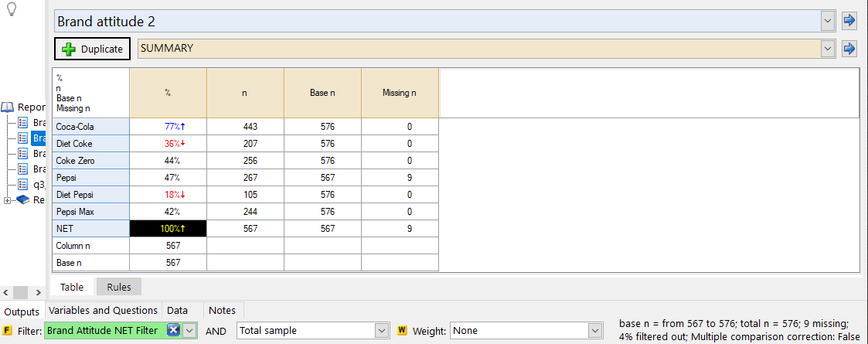
Task: Open the filter dropdown arrow beside X
Action: [189, 331]
